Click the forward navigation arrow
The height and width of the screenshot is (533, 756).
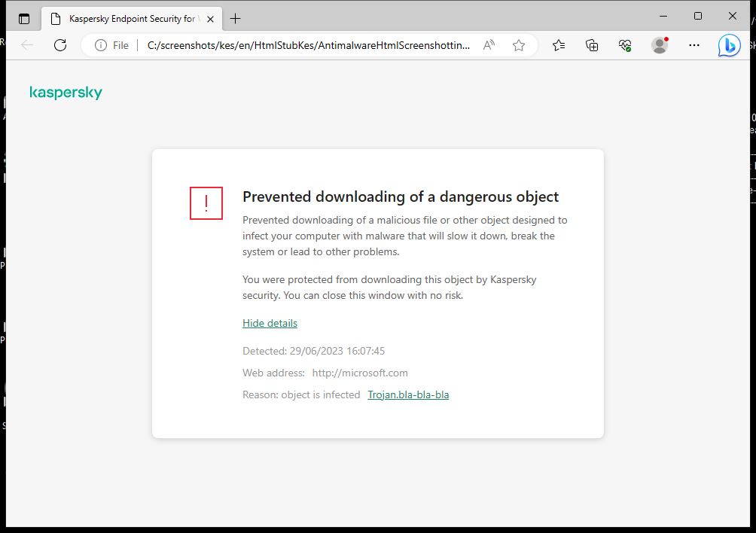point(44,44)
